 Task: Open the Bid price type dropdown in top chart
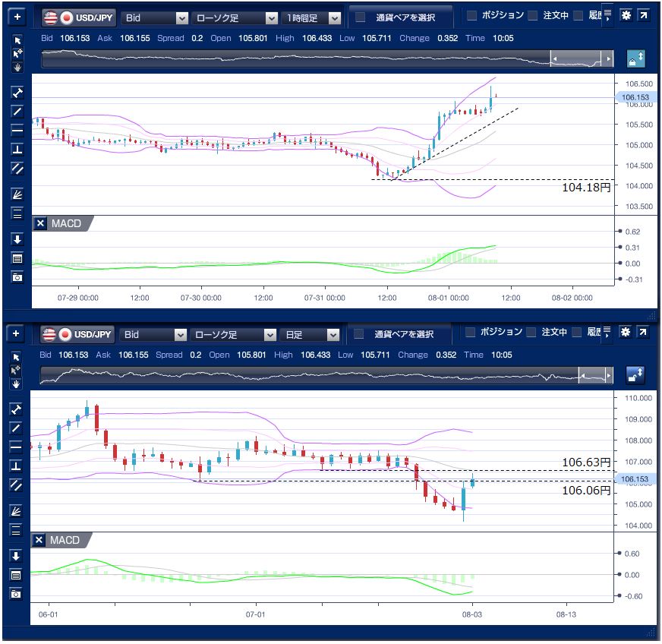155,17
